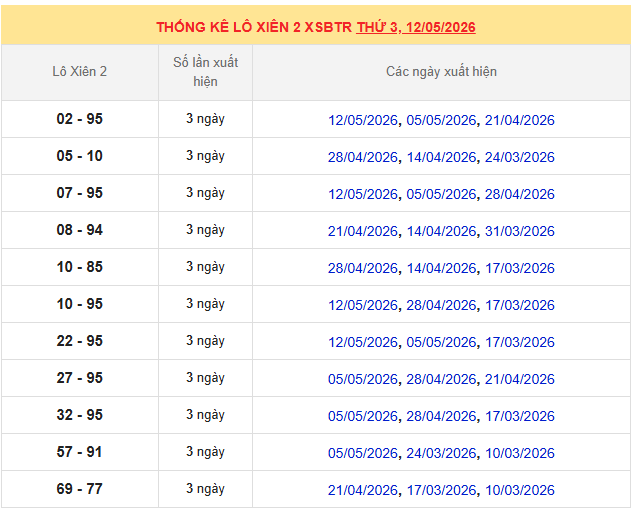Select date 28/04/2026 in the 07 - 95 row
Image resolution: width=640 pixels, height=513 pixels.
520,194
